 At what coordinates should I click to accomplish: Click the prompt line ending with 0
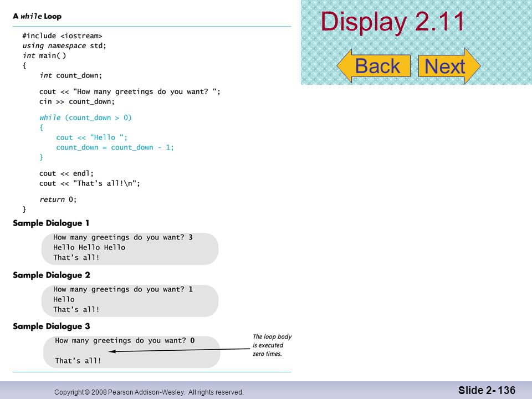(x=125, y=340)
